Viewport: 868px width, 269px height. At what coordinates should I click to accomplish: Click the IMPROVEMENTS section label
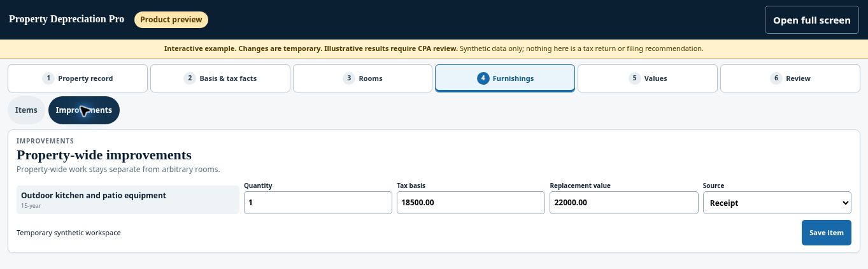[45, 141]
